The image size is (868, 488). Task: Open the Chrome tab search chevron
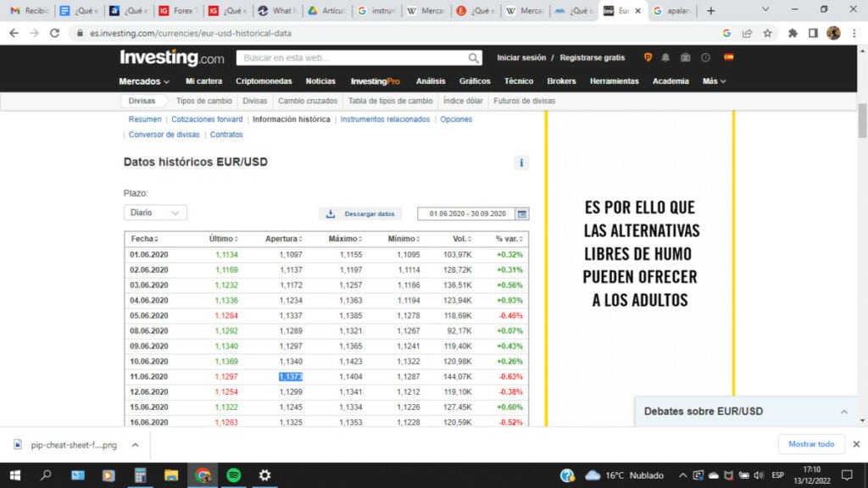[765, 10]
